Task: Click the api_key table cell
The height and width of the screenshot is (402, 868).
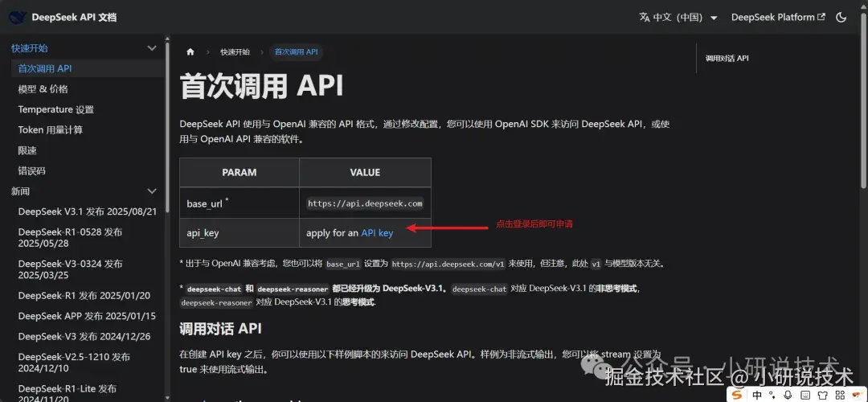Action: pos(240,233)
